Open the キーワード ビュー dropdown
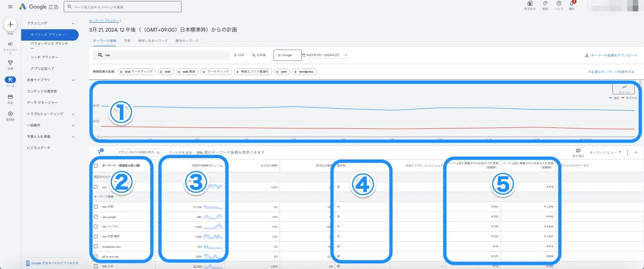644x269 pixels. (x=605, y=152)
